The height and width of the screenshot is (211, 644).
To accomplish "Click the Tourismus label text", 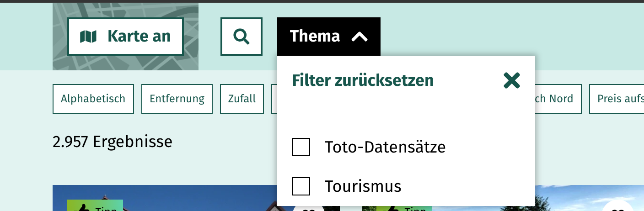I will coord(363,186).
